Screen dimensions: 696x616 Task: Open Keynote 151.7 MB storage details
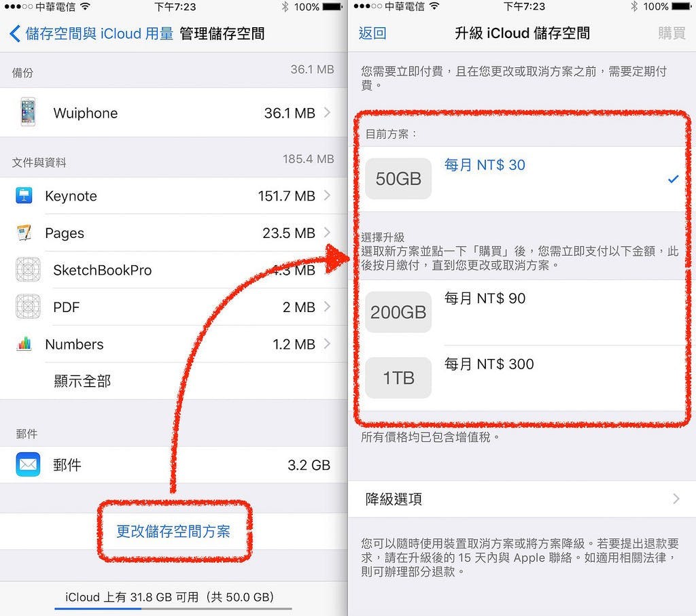(x=174, y=195)
